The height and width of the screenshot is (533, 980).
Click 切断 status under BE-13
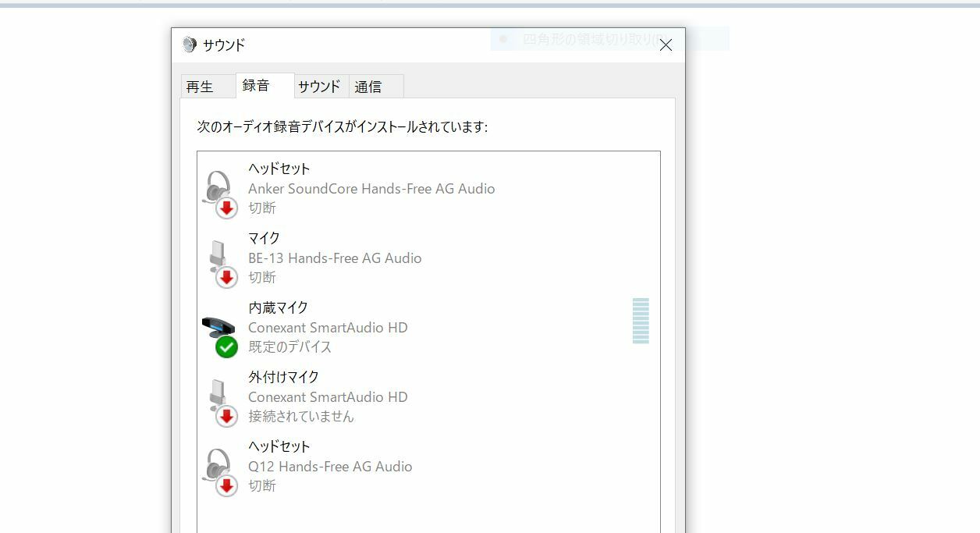(262, 277)
